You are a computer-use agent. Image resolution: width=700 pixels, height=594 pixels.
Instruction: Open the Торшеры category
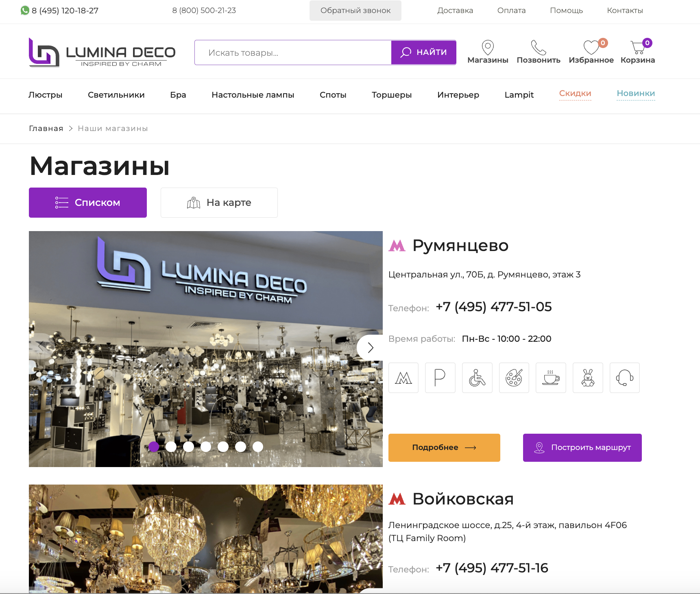click(x=392, y=95)
